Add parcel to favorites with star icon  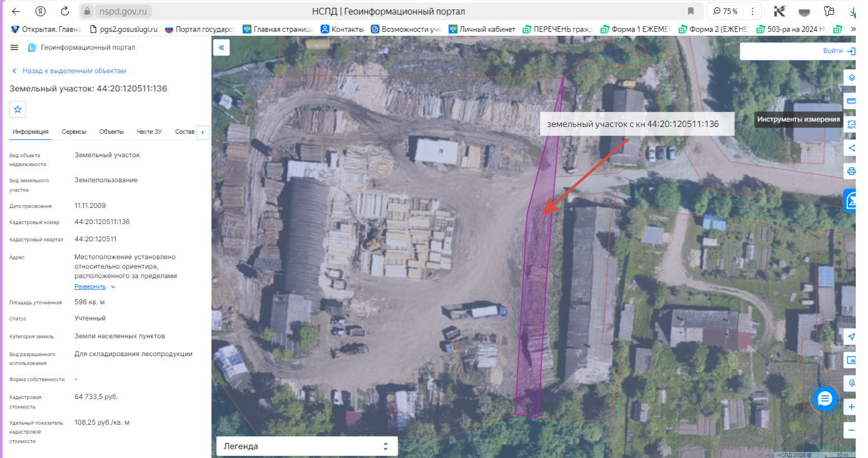click(x=18, y=109)
